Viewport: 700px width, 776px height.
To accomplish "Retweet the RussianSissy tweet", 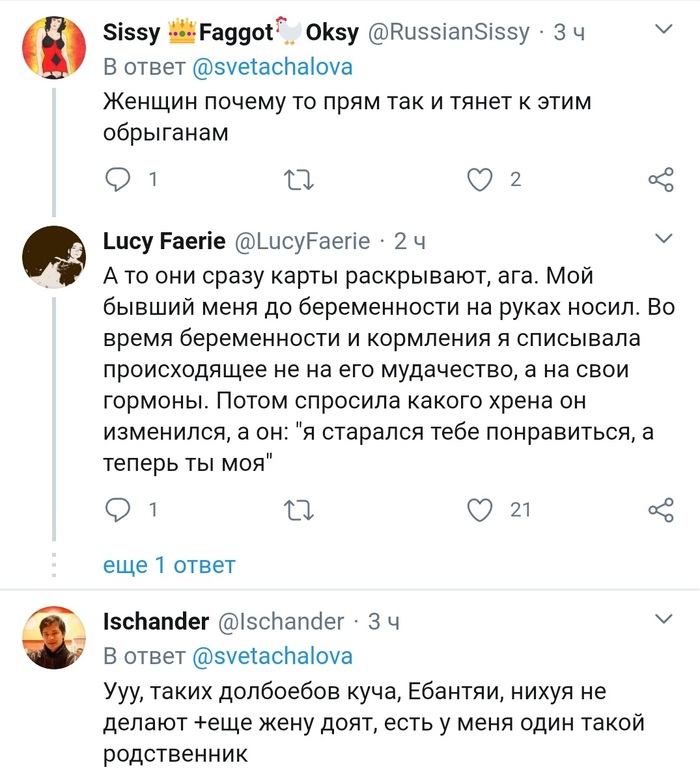I will click(x=299, y=180).
